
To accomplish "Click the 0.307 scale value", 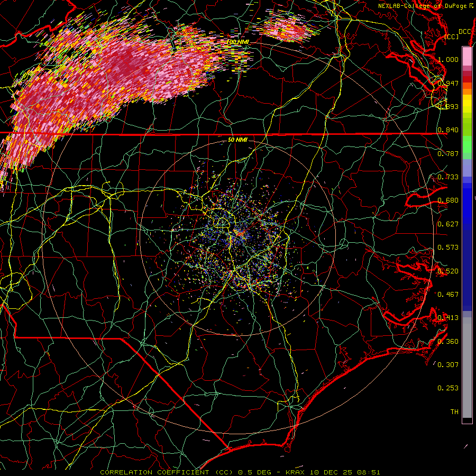I will pos(448,365).
